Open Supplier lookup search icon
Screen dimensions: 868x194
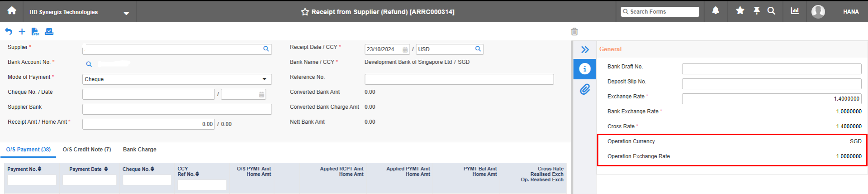(266, 49)
